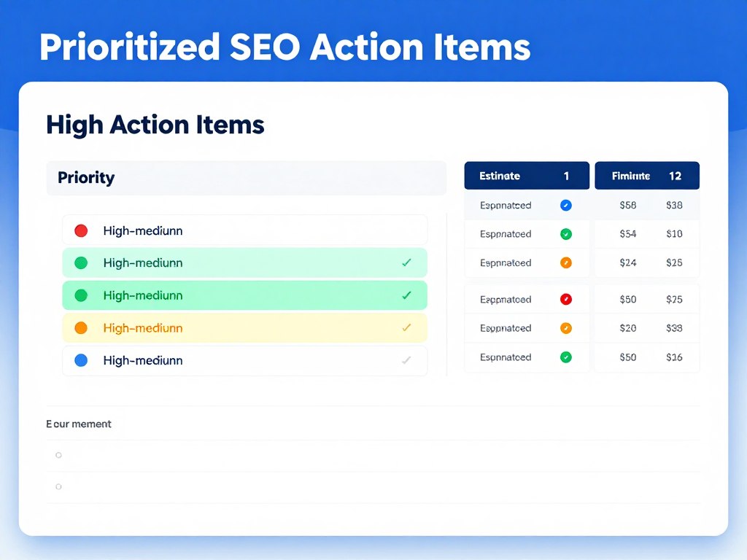The height and width of the screenshot is (560, 747).
Task: Click the orange priority dot in the yellow row
Action: [81, 328]
